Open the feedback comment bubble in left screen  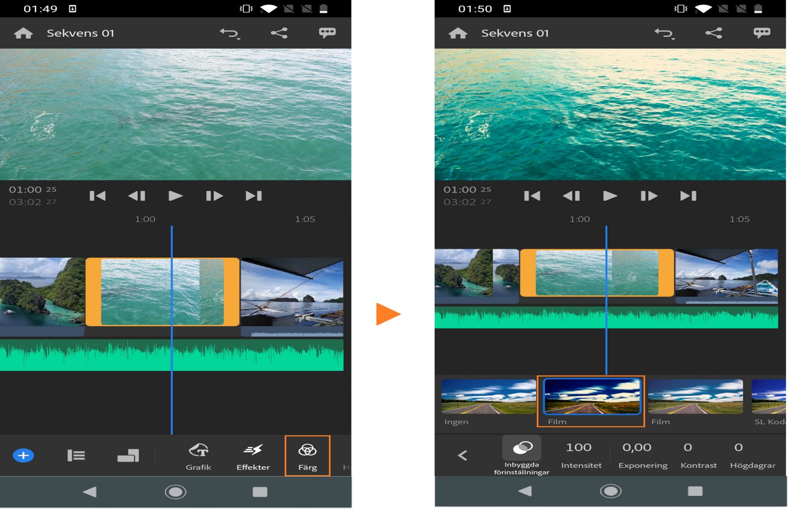point(327,33)
